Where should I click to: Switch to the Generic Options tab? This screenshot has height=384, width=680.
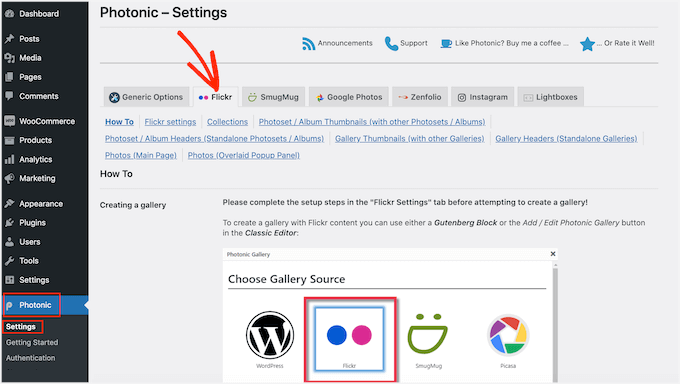pos(146,97)
